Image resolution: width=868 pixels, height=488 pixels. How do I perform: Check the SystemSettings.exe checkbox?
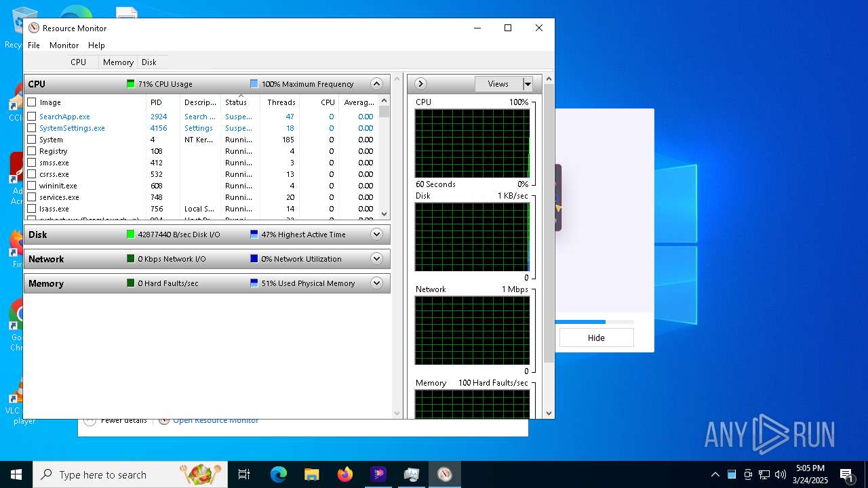(x=32, y=128)
